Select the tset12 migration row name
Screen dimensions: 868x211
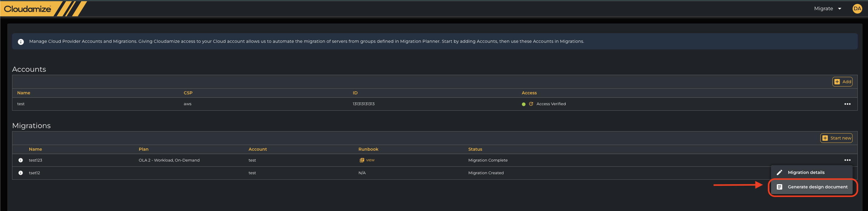pos(34,173)
